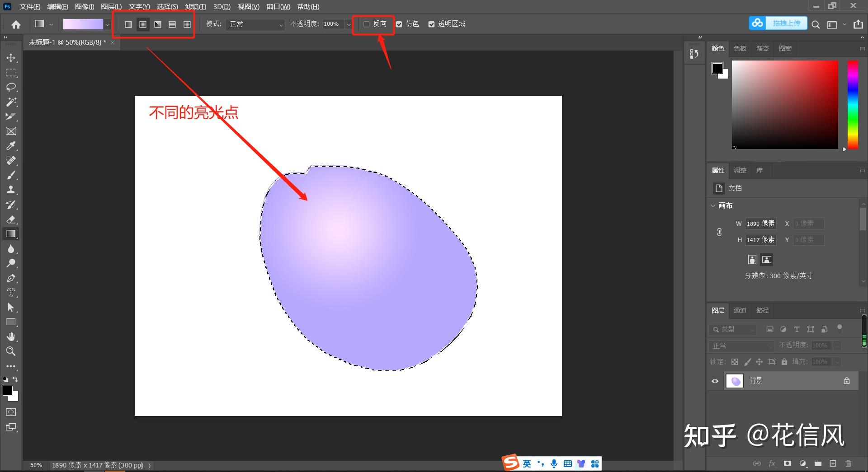Uncheck the 透明区域 transparency checkbox
868x472 pixels.
[x=431, y=24]
